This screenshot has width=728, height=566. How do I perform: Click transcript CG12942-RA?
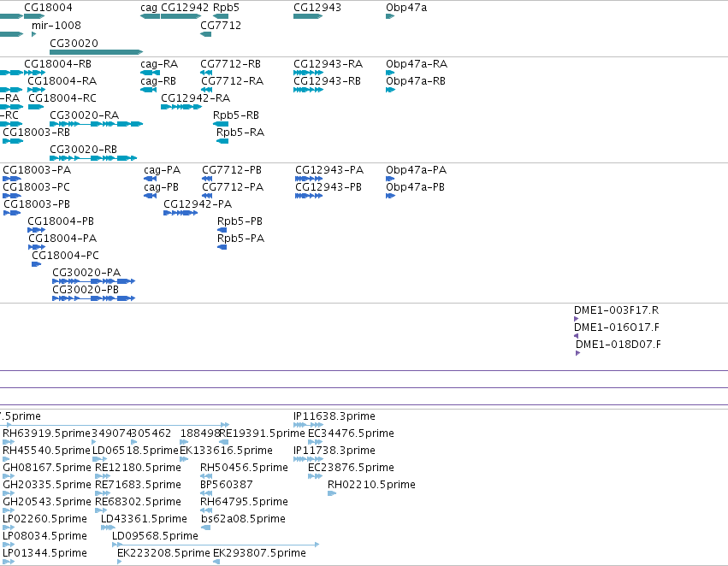click(195, 98)
